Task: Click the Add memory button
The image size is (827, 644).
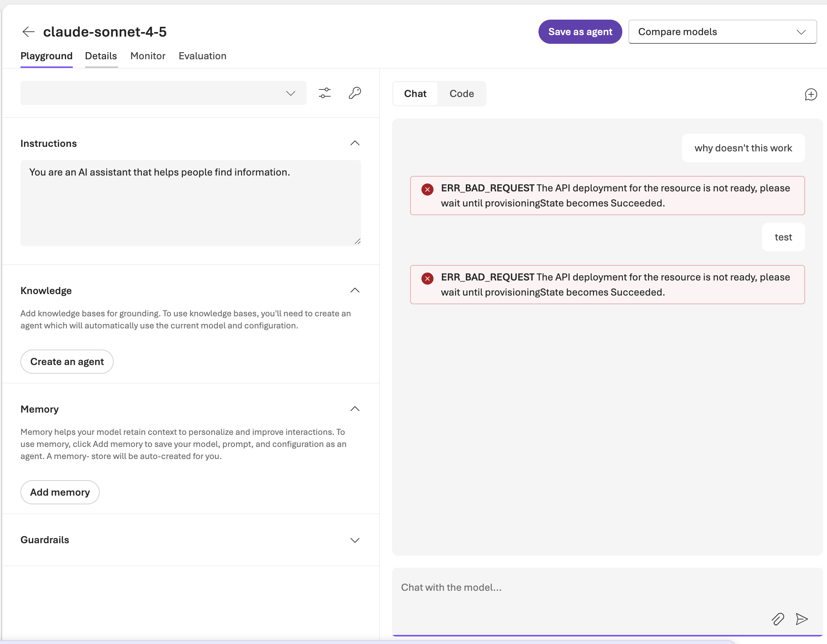Action: click(x=60, y=492)
